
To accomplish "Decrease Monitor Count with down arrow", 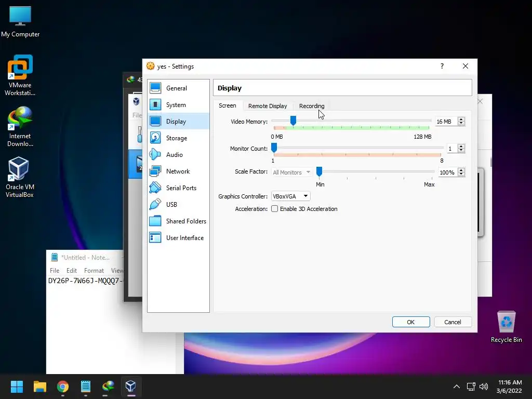I will click(461, 151).
